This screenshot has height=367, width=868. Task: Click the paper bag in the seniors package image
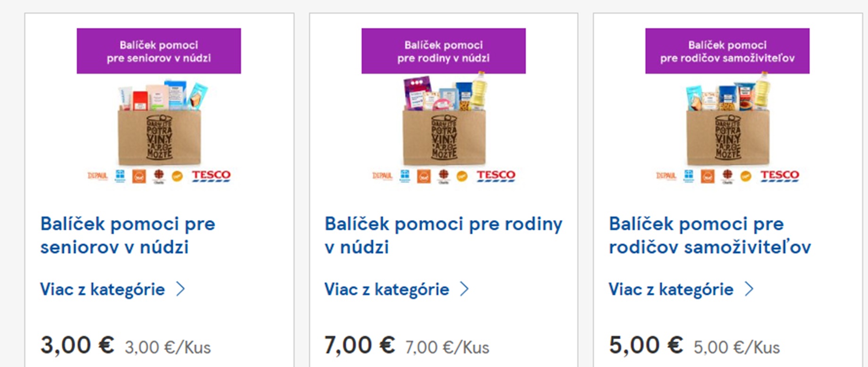click(159, 137)
